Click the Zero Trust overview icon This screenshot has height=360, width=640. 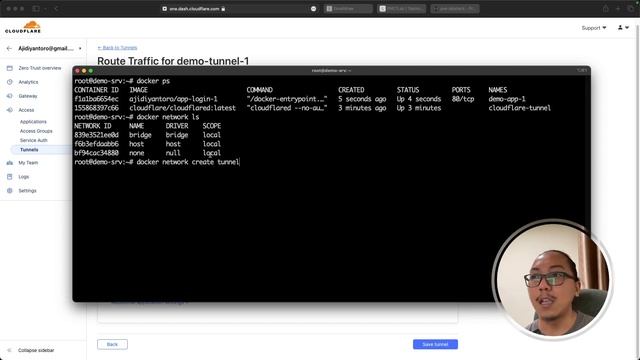point(10,68)
